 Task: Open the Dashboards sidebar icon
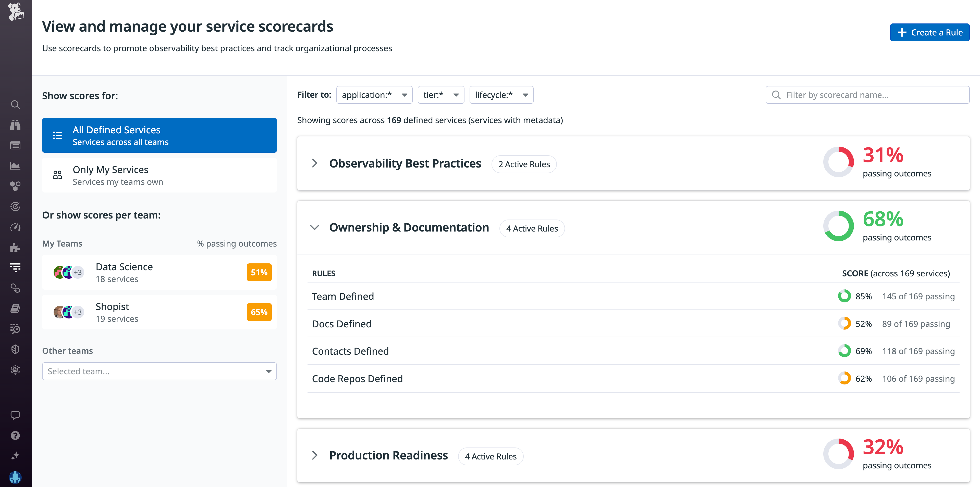pyautogui.click(x=15, y=145)
